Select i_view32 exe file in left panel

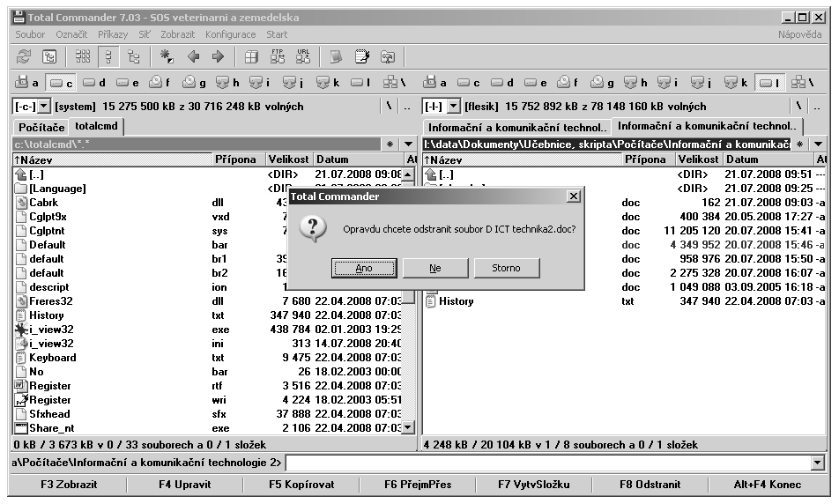point(208,330)
